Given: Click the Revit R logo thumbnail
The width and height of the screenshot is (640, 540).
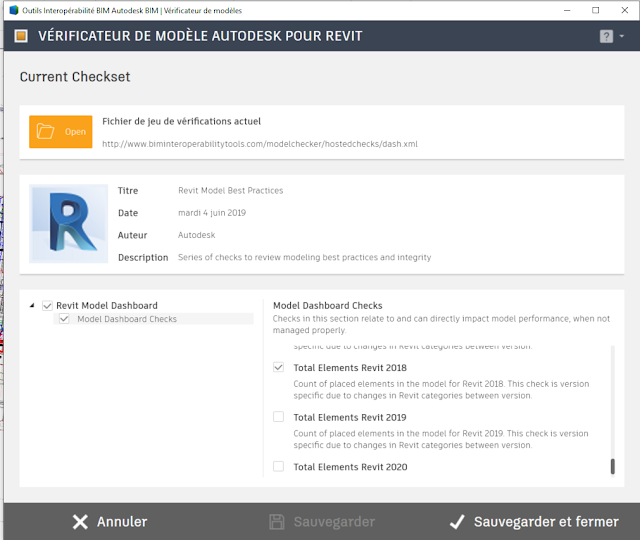Looking at the screenshot, I should [69, 223].
